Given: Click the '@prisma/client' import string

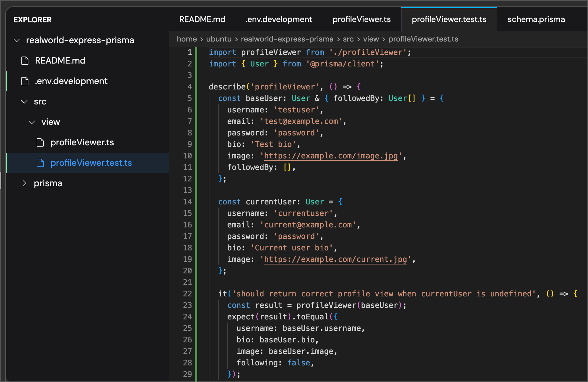Looking at the screenshot, I should (x=343, y=64).
